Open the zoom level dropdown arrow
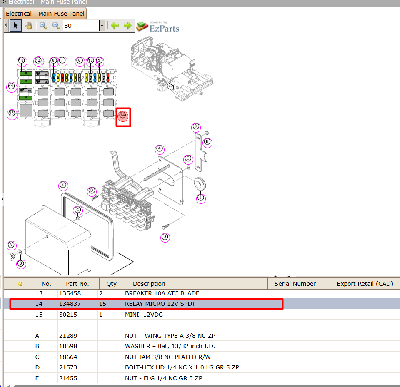Screen dimensions: 400x387 (102, 26)
